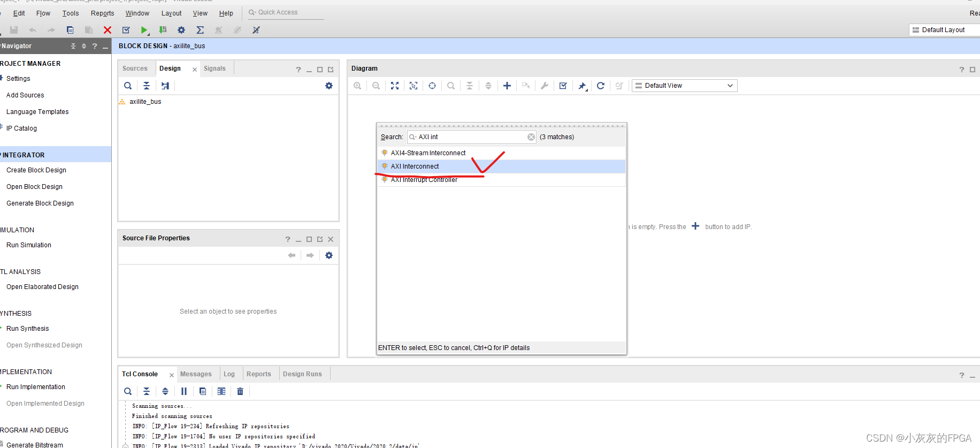Click the Tcl Console search icon

point(128,391)
